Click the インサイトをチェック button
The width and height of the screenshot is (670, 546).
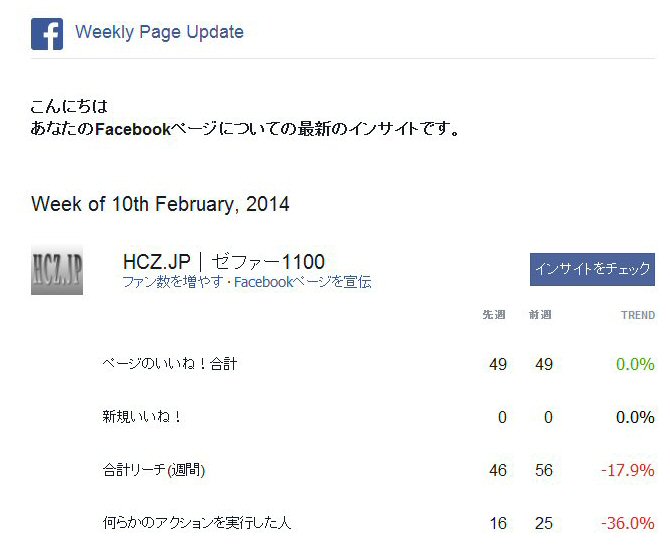tap(592, 269)
